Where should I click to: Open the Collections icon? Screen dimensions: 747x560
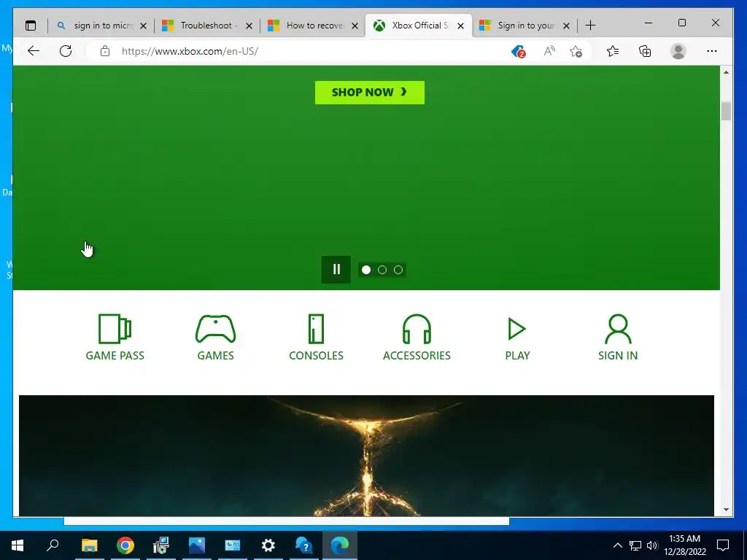(x=645, y=51)
